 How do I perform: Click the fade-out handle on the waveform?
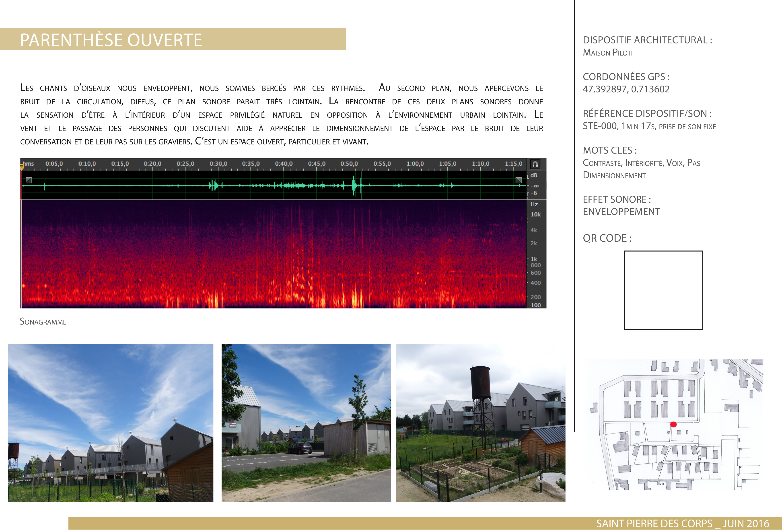point(519,180)
